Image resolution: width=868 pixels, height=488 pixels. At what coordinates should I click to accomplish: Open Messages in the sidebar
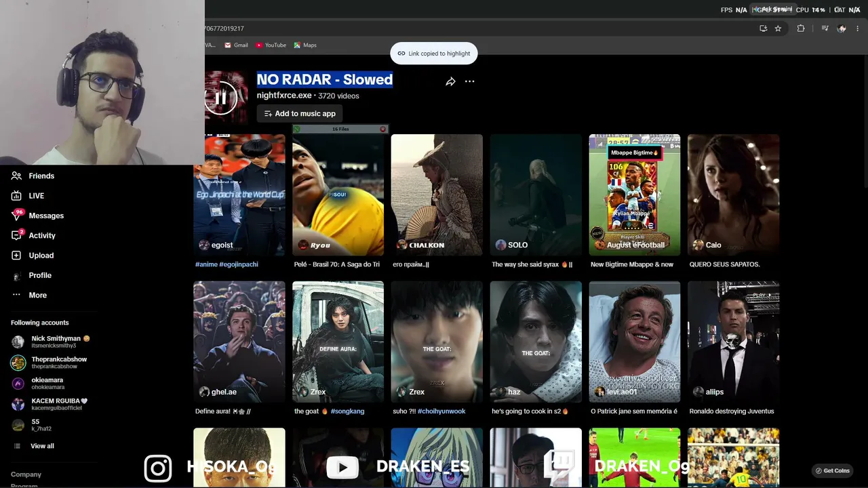[46, 216]
